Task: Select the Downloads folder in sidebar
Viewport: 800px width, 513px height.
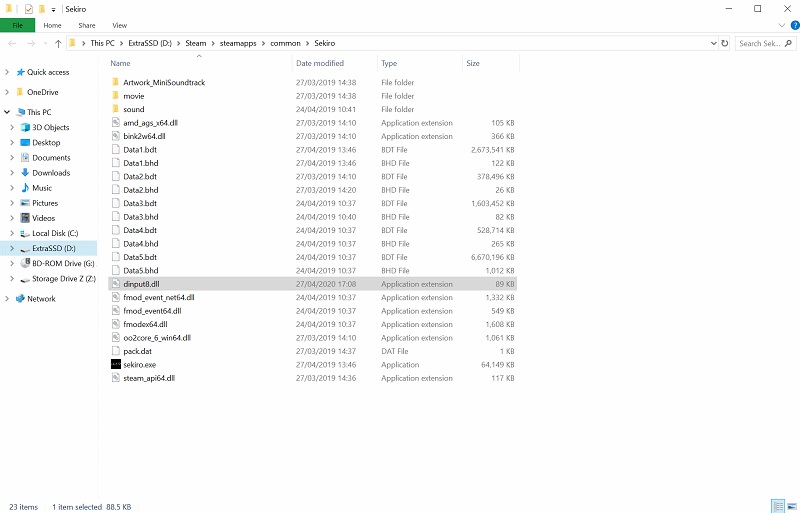Action: point(50,173)
